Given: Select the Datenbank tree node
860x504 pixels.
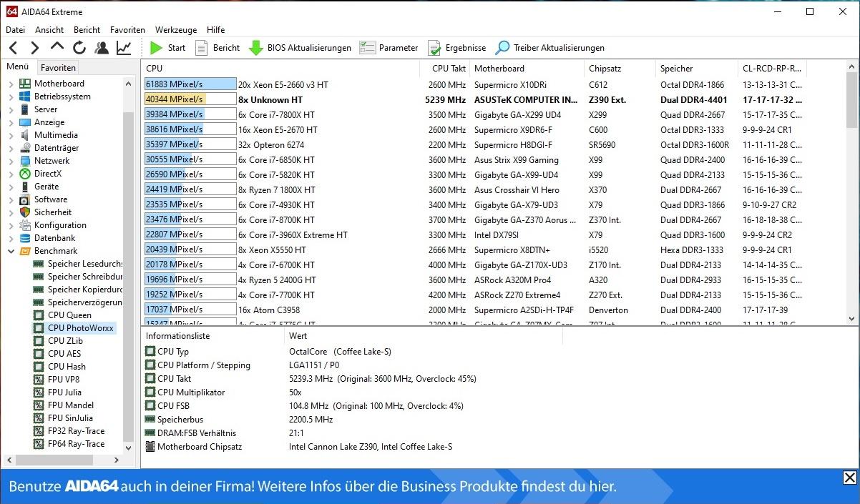Looking at the screenshot, I should pos(54,238).
